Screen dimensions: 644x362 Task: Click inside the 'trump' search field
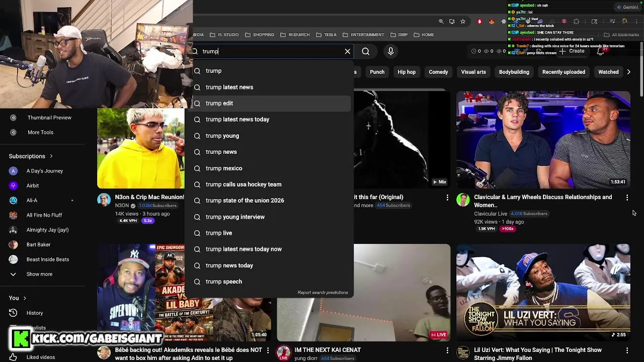click(272, 51)
